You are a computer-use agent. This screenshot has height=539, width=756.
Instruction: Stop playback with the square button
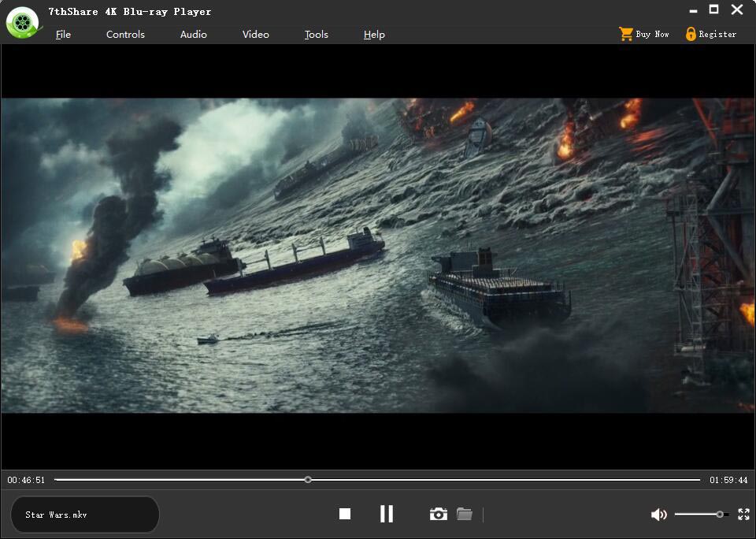click(345, 514)
